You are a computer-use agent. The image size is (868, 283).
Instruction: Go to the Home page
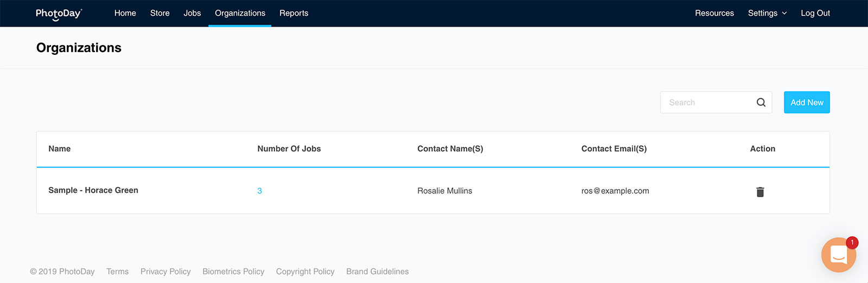click(125, 14)
